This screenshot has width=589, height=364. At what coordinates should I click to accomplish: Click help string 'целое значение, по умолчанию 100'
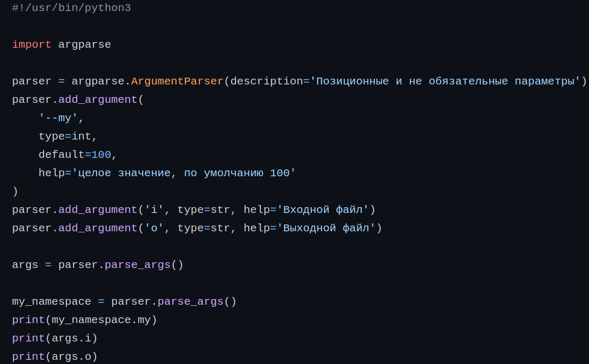point(184,174)
